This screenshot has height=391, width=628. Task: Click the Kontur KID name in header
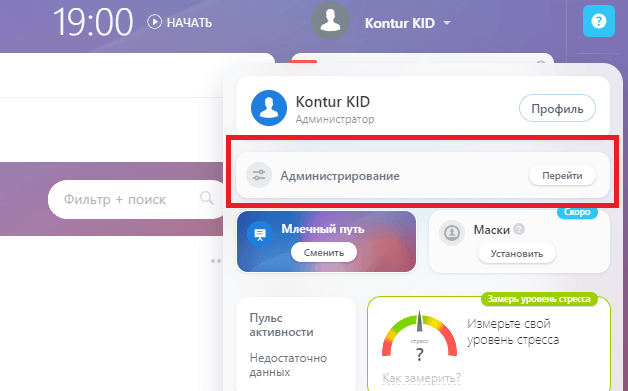pos(400,23)
